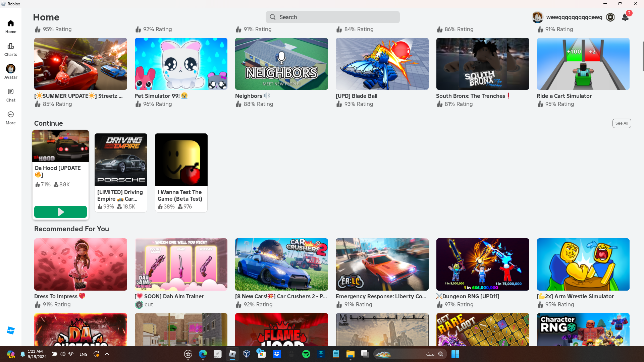Click See All in the Continue section
Viewport: 644px width, 362px height.
click(x=622, y=123)
